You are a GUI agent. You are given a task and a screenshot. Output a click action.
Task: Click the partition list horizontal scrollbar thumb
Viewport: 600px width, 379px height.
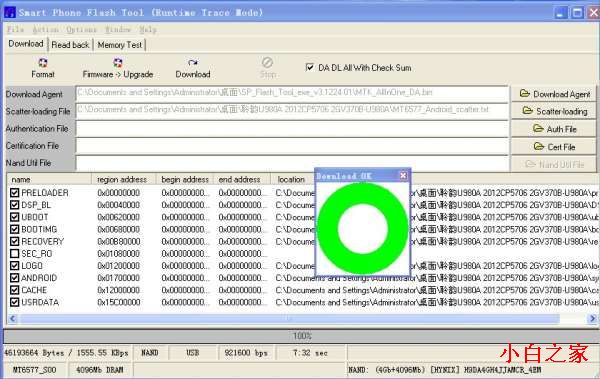290,319
